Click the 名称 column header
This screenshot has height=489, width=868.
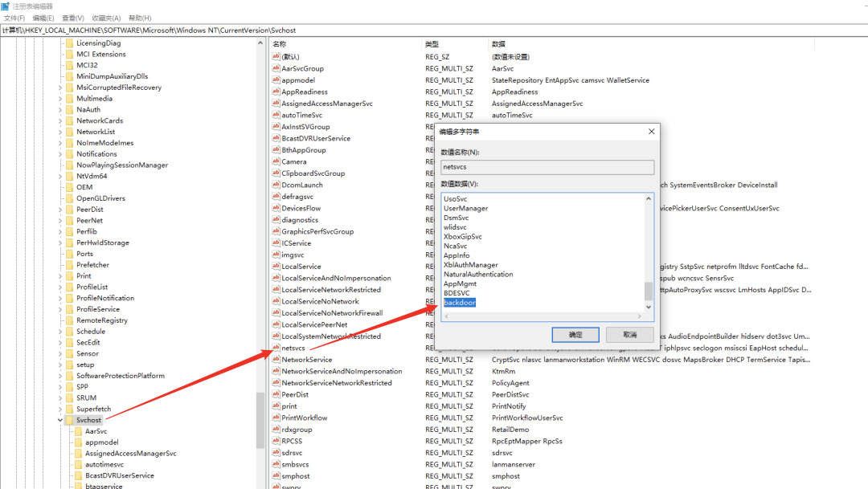point(280,44)
